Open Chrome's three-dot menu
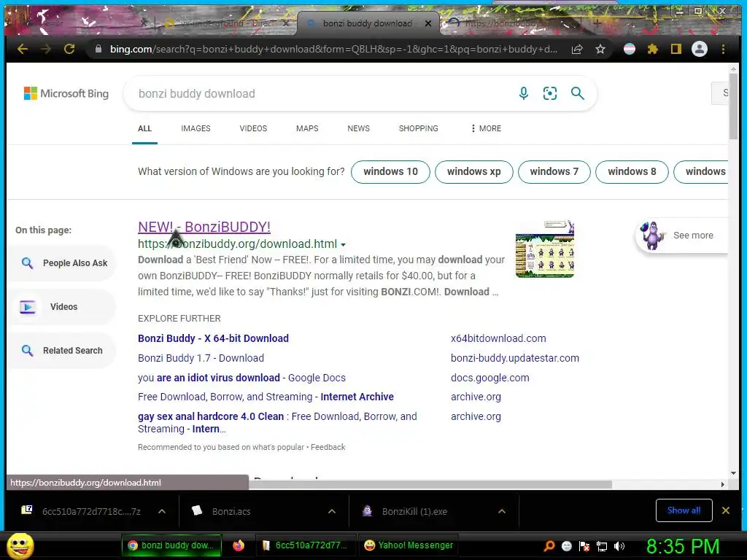Screen dimensions: 747x560 723,49
